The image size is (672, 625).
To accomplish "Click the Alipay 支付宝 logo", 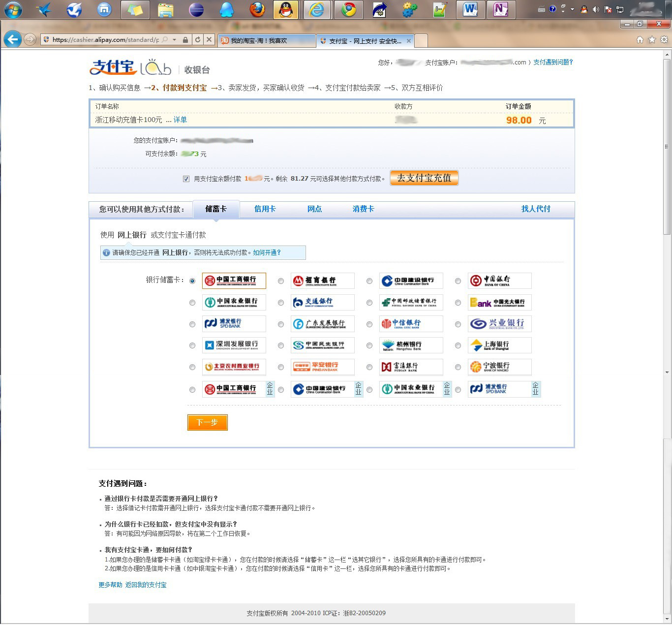I will point(113,67).
